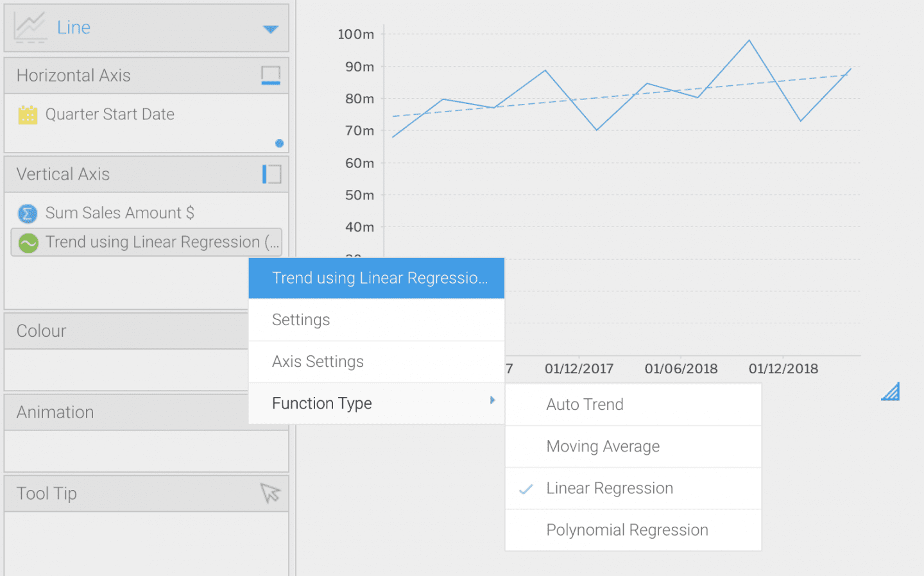Click the Line chart type icon
The height and width of the screenshot is (576, 924).
[x=30, y=27]
